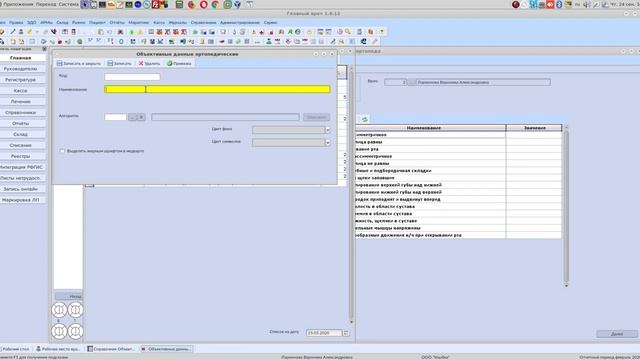This screenshot has height=360, width=640.
Task: Select Склад in the navigation panel
Action: [x=21, y=134]
